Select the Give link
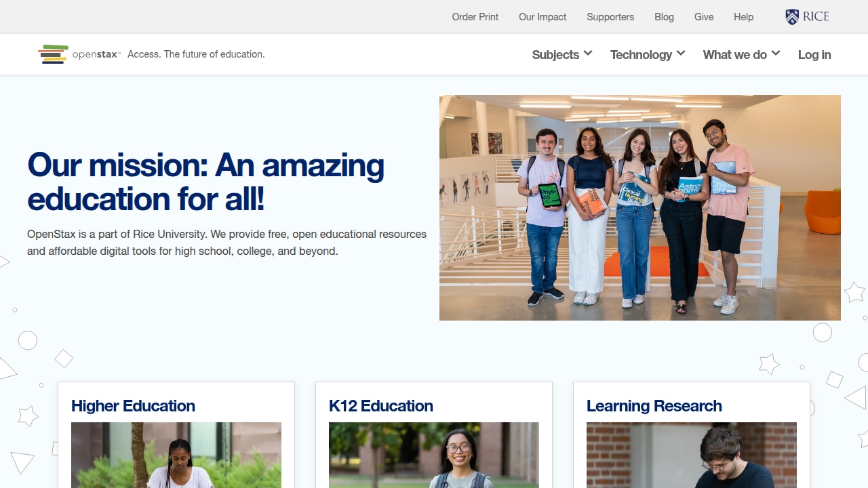 click(x=704, y=17)
